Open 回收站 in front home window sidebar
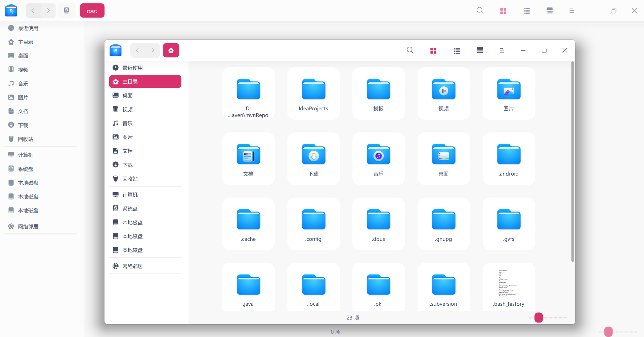The width and height of the screenshot is (644, 337). point(145,179)
